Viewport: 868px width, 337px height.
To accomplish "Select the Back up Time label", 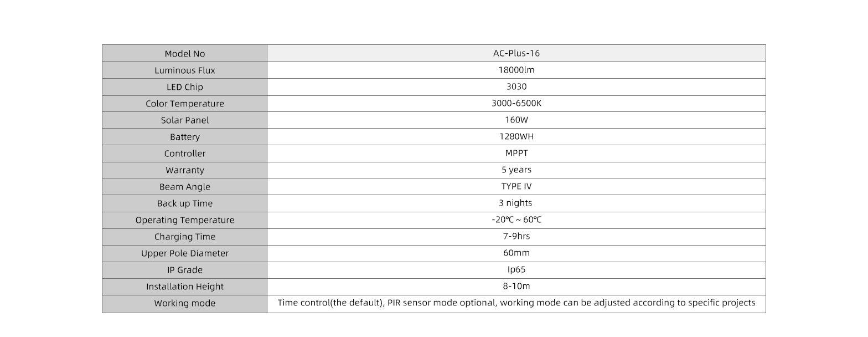I will point(184,203).
